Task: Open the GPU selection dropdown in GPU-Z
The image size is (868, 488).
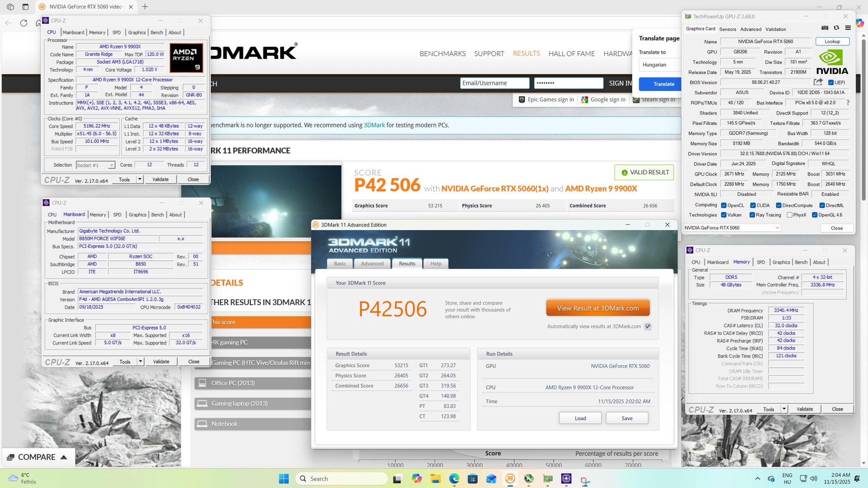Action: pos(777,228)
